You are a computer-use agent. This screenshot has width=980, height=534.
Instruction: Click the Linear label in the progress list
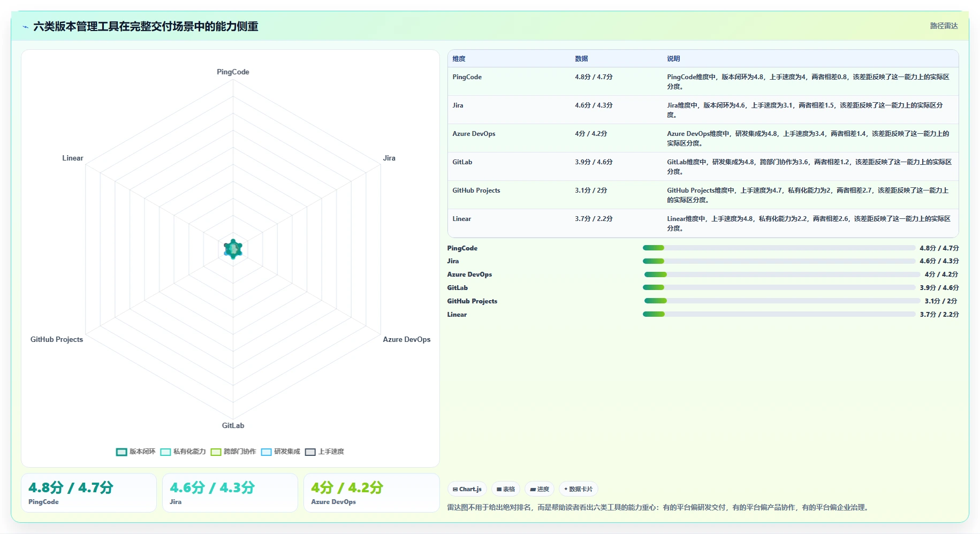pos(457,315)
